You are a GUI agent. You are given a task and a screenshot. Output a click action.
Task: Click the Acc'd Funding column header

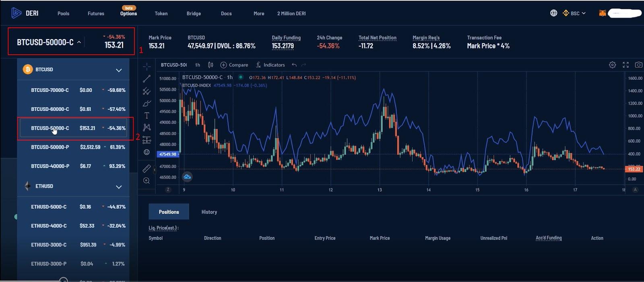pyautogui.click(x=549, y=238)
